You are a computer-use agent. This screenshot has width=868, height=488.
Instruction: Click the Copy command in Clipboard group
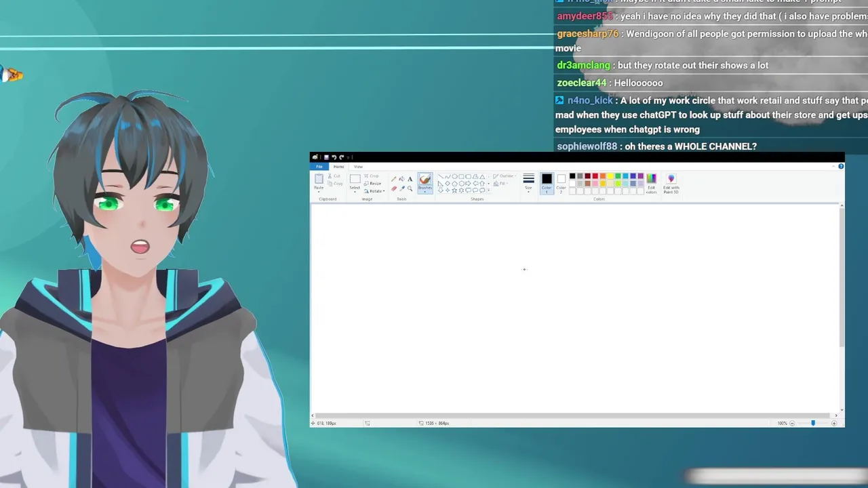tap(336, 184)
